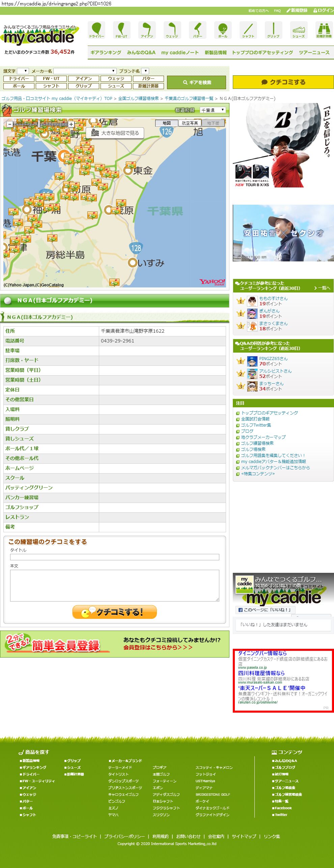Open the 安田祐香×セクシオ banner
Viewport: 334px width, 868px height.
coord(283,233)
